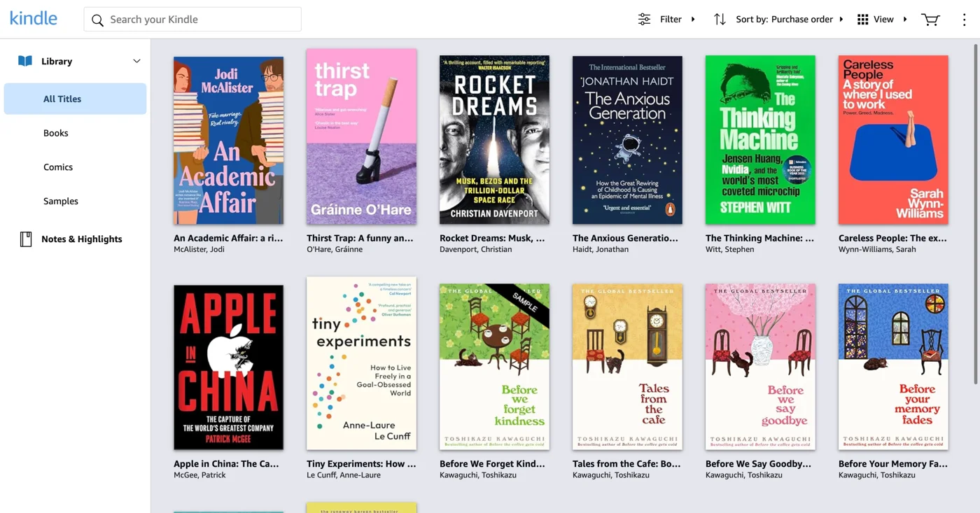Click the Library label
The height and width of the screenshot is (513, 980).
(x=57, y=62)
